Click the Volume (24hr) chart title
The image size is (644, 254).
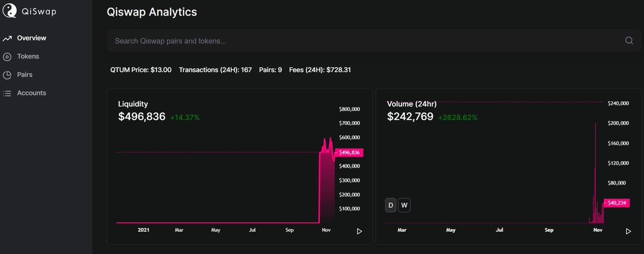coord(412,104)
